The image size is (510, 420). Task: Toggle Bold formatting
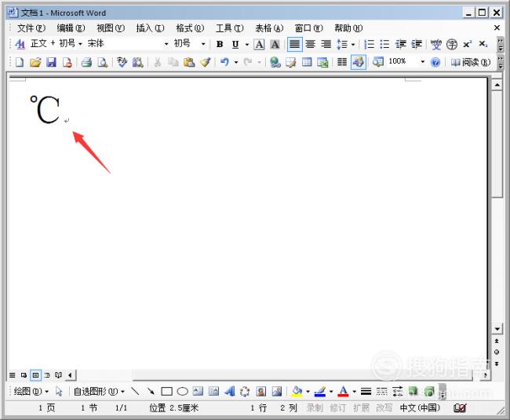pyautogui.click(x=220, y=44)
